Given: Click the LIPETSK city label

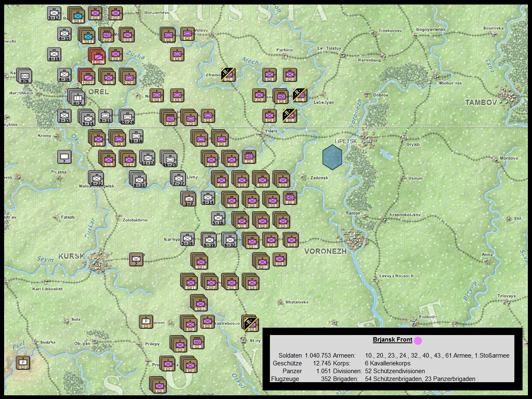Looking at the screenshot, I should (345, 141).
